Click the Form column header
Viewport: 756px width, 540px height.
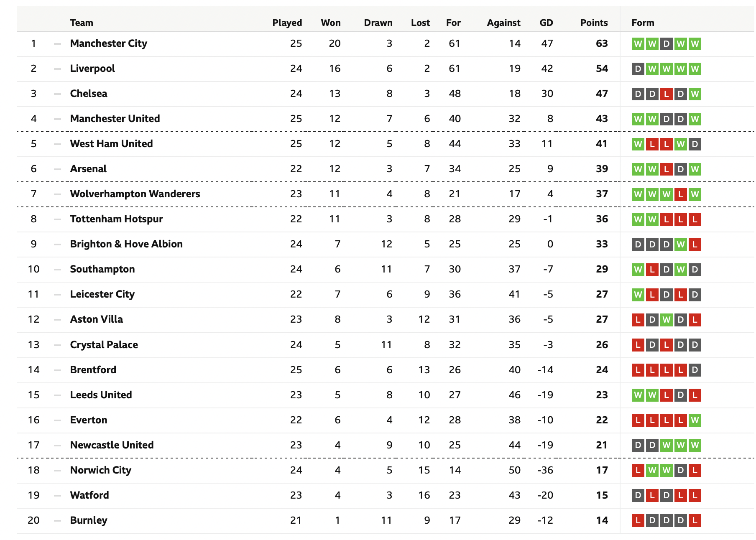coord(643,23)
